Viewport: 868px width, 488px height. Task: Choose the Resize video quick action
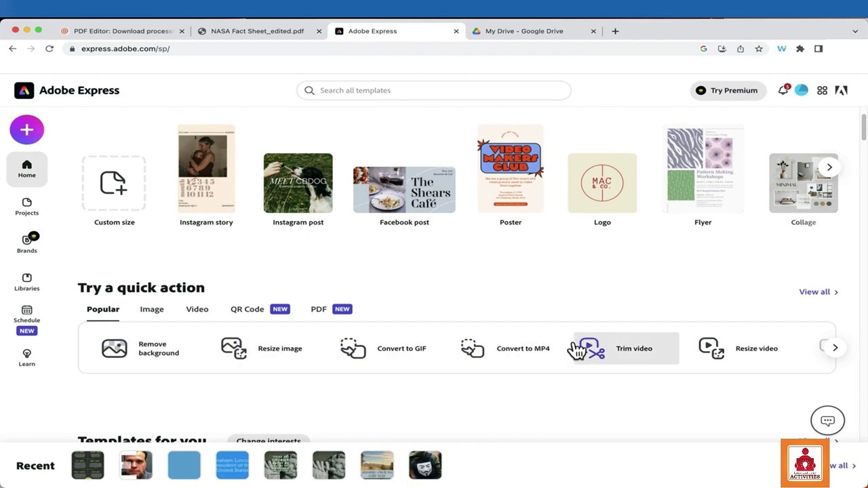(738, 348)
